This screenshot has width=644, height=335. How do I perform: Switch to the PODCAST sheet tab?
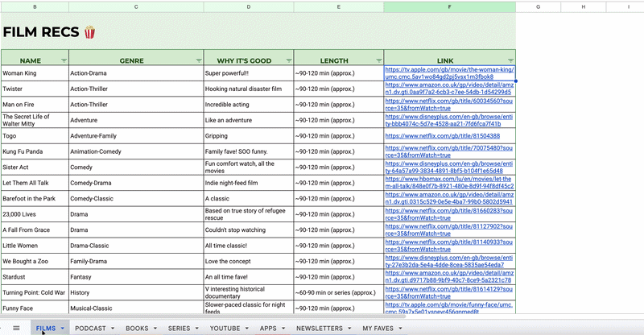[90, 329]
